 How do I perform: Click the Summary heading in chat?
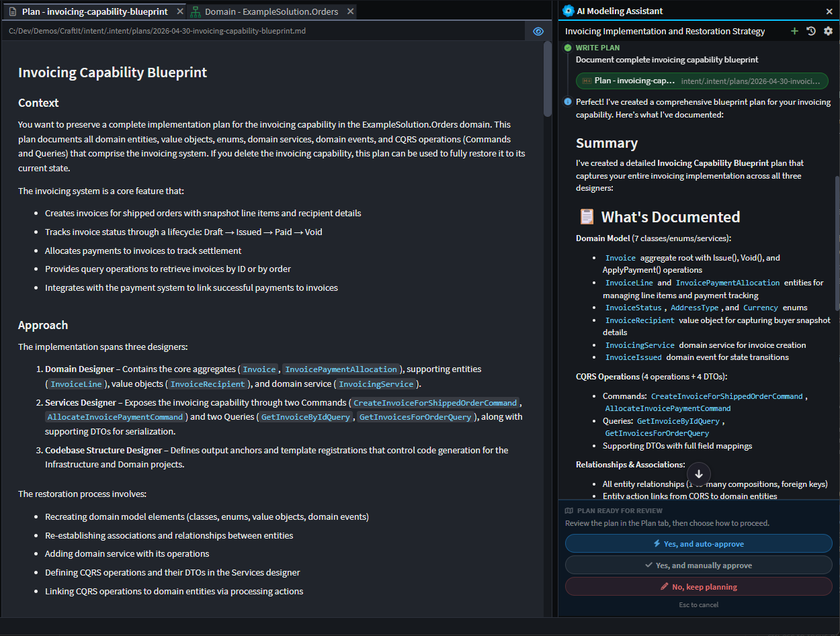(607, 143)
